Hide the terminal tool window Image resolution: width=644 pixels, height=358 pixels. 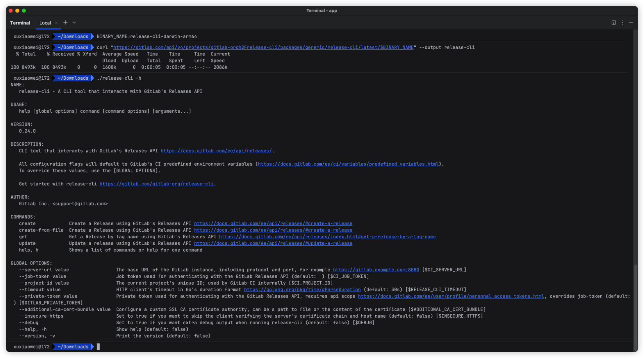631,22
